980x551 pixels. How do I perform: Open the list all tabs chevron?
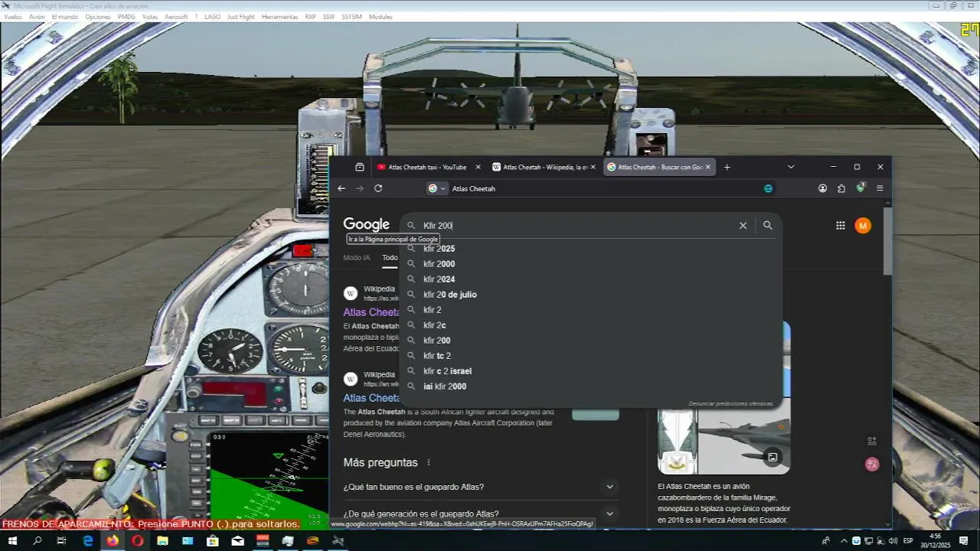pyautogui.click(x=791, y=167)
